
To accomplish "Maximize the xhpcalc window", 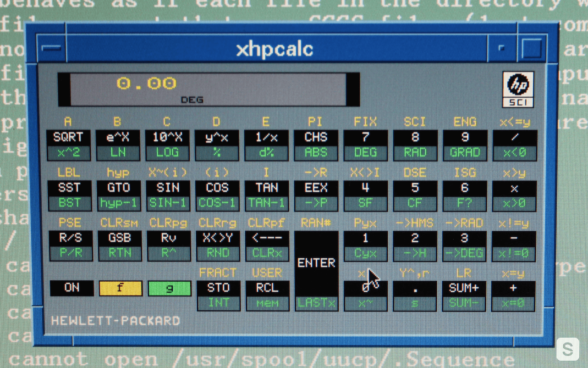I will (x=531, y=48).
